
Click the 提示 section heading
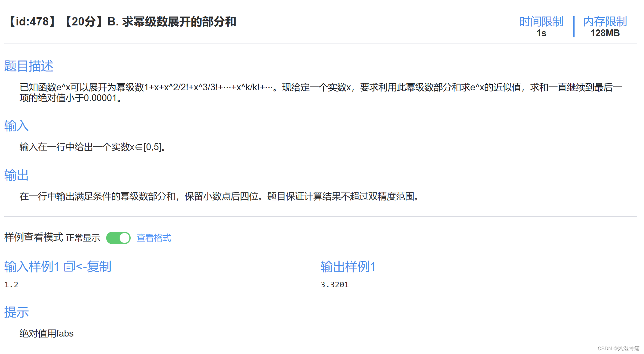[17, 312]
